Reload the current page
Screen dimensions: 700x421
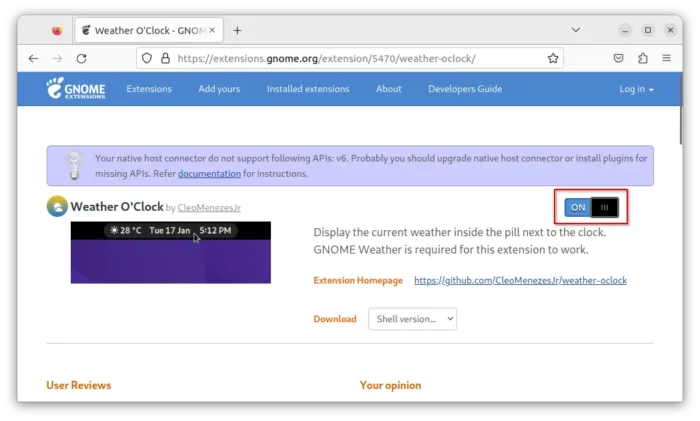81,58
